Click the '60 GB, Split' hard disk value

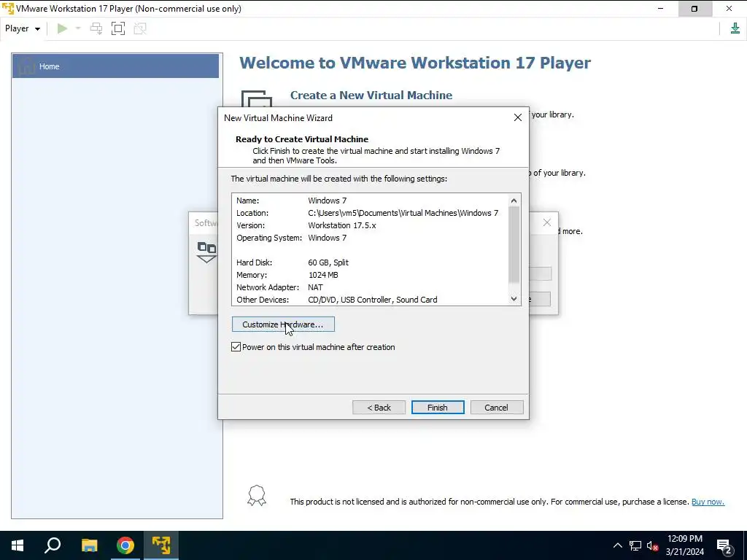(x=328, y=262)
